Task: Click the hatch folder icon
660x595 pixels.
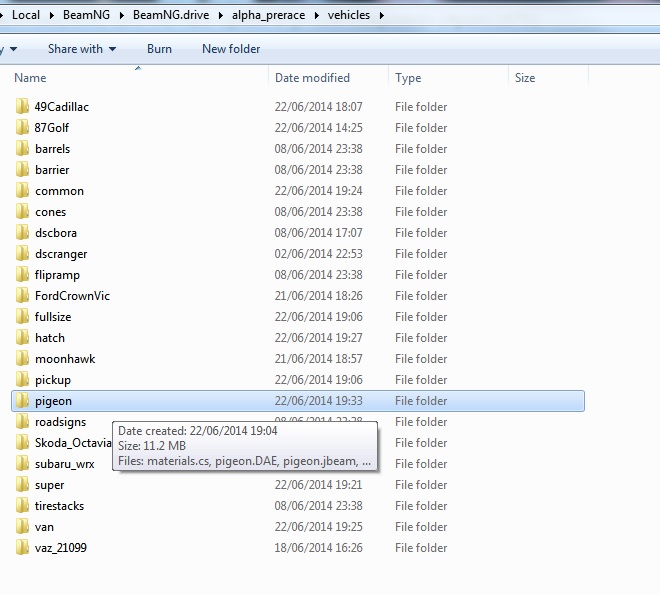Action: (22, 338)
